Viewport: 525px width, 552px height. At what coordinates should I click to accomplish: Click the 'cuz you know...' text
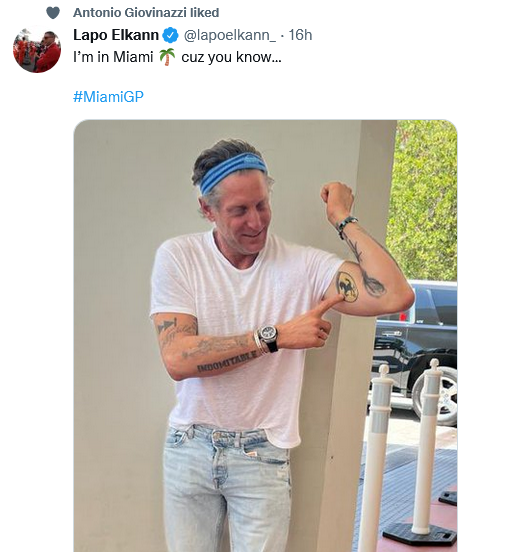[x=231, y=57]
